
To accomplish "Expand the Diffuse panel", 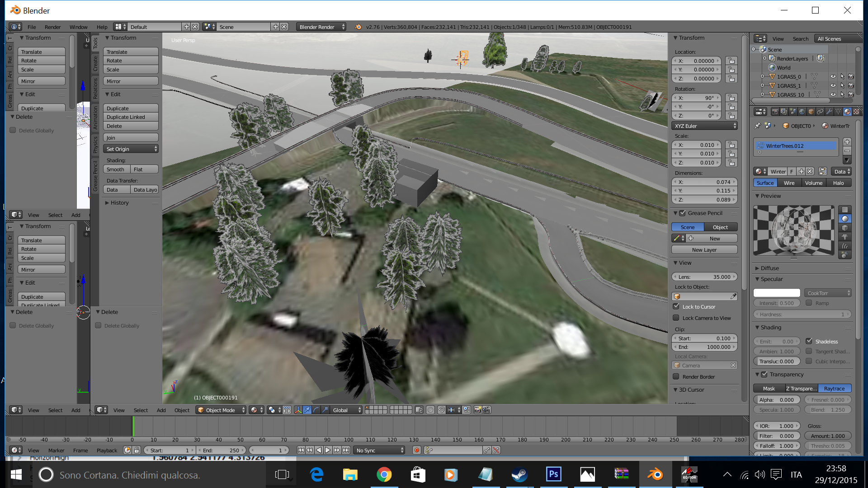I will (769, 268).
